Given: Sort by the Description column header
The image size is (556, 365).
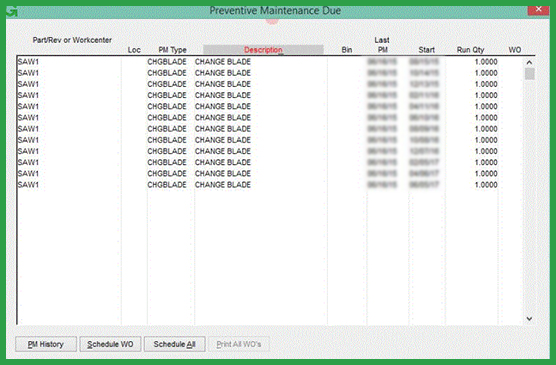Looking at the screenshot, I should coord(263,50).
